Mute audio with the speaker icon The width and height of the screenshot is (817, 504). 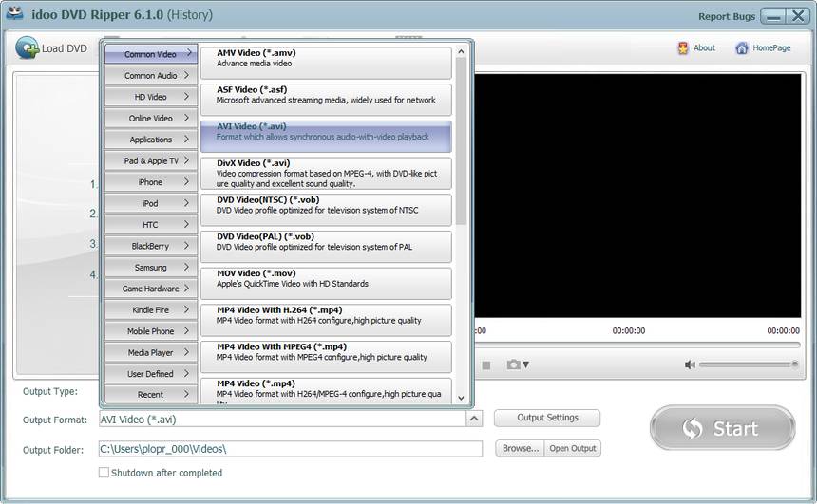690,364
